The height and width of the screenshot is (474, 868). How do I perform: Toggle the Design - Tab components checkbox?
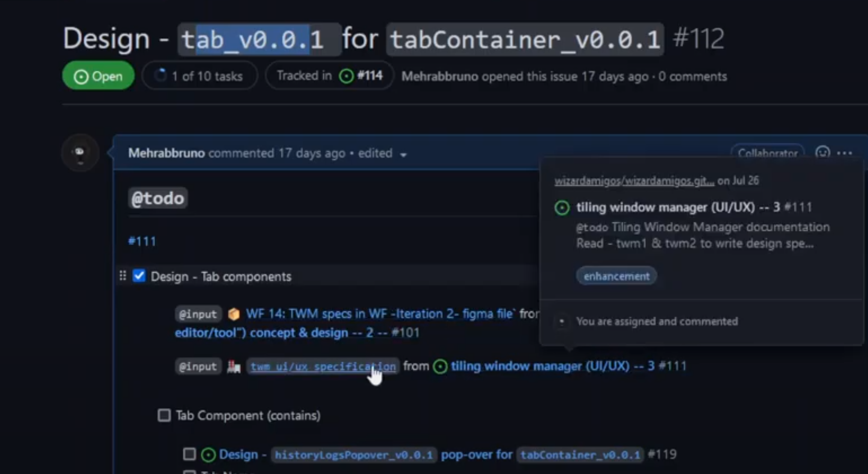138,276
